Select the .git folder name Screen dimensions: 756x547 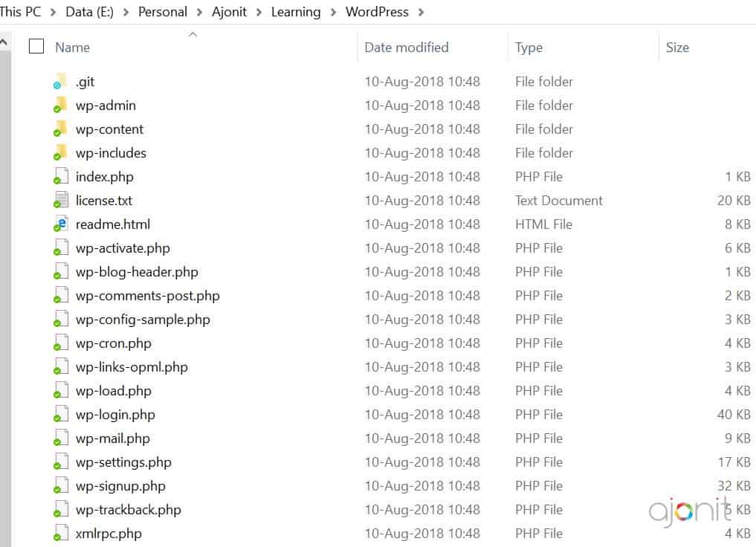85,82
